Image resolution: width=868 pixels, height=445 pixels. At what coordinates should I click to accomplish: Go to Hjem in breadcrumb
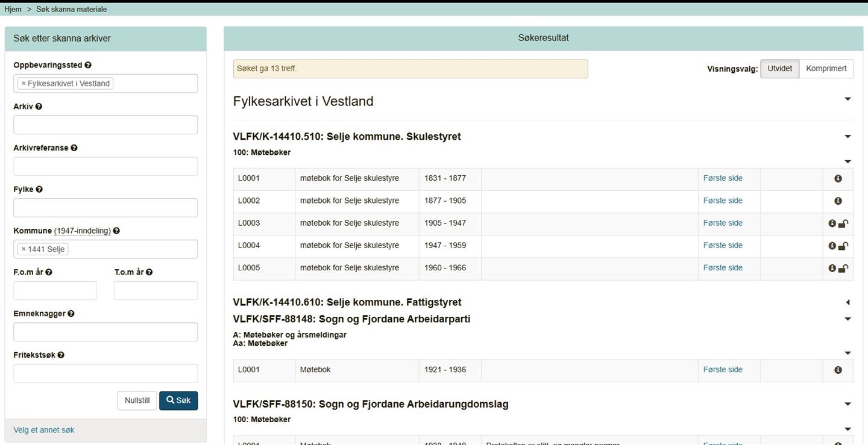click(13, 10)
